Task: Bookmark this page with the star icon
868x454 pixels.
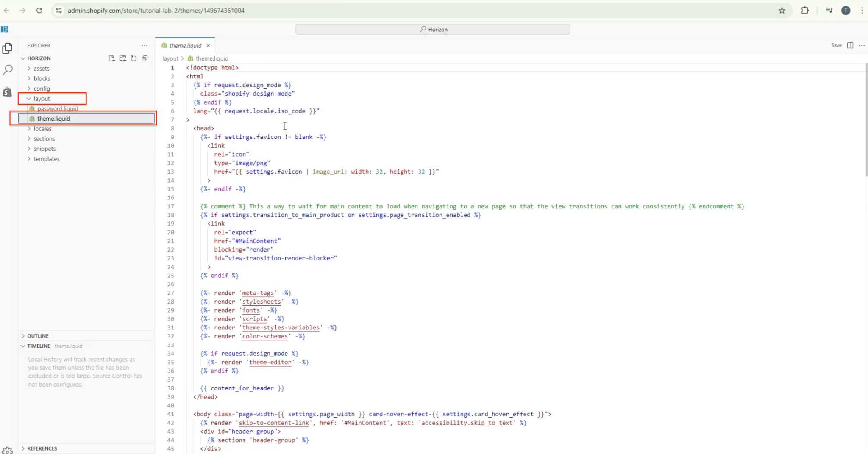Action: point(782,11)
